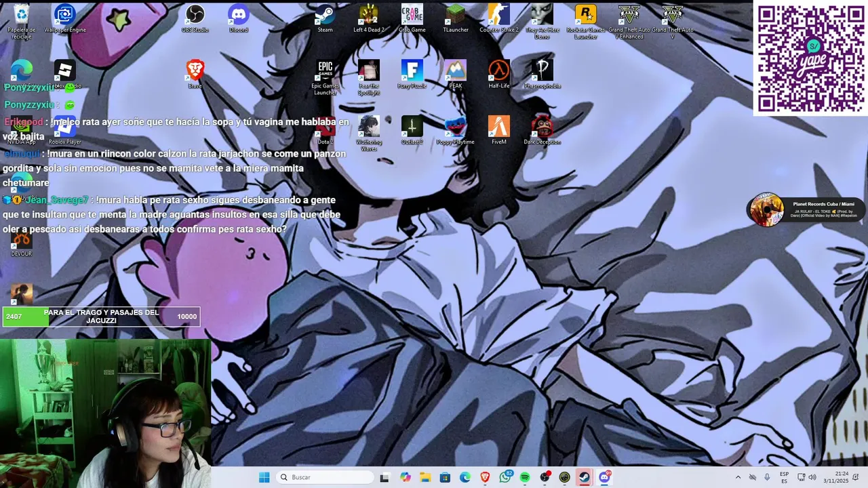The width and height of the screenshot is (868, 488).
Task: Switch to Discord in the taskbar
Action: coord(604,477)
